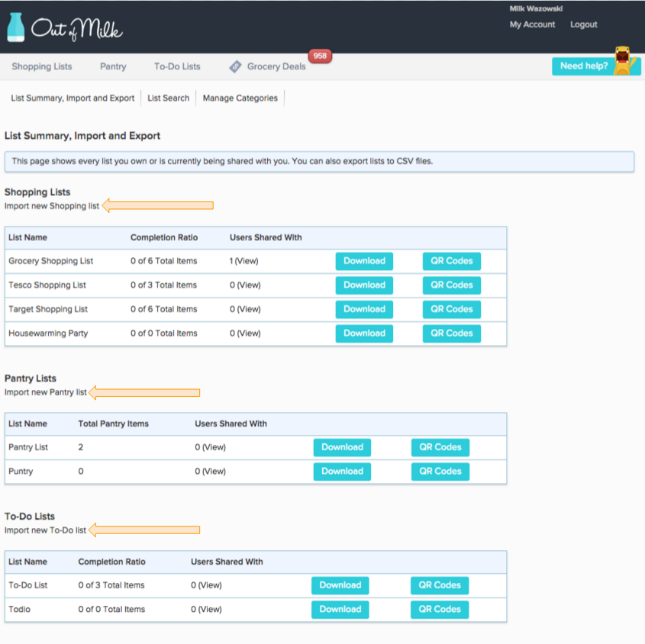Open the Grocery Deals tab
Image resolution: width=645 pixels, height=644 pixels.
[276, 66]
